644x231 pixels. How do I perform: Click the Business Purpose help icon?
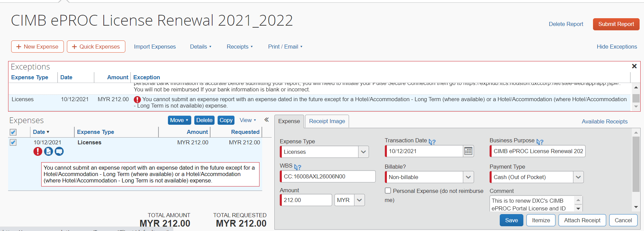click(x=540, y=142)
